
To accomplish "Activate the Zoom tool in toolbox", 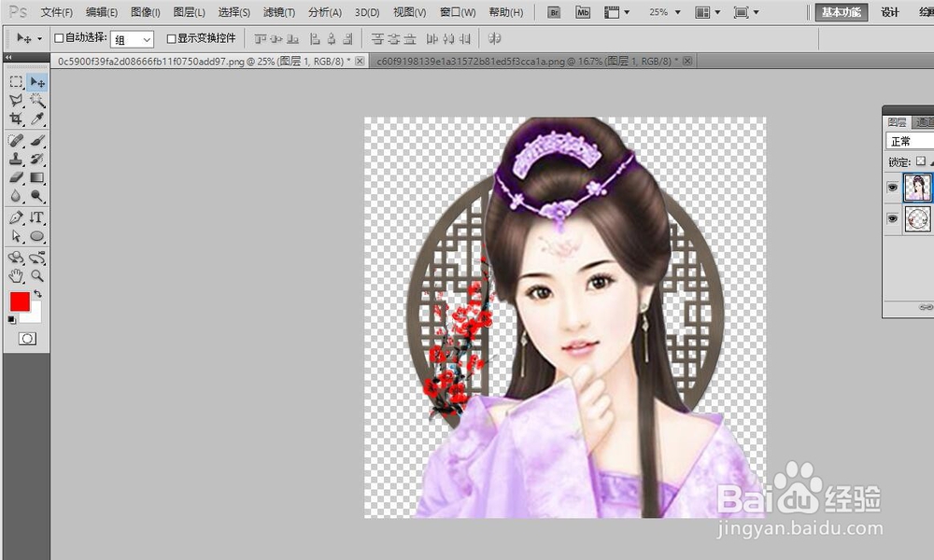I will (37, 275).
